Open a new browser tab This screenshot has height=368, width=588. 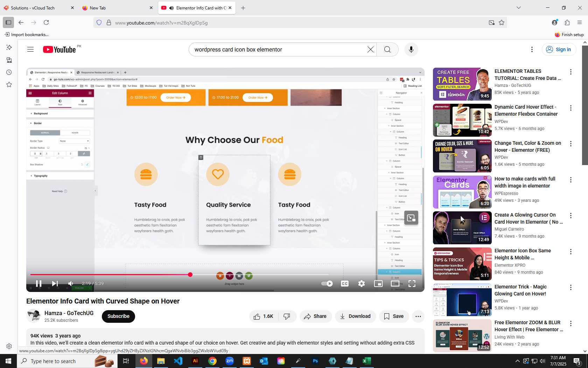[243, 8]
